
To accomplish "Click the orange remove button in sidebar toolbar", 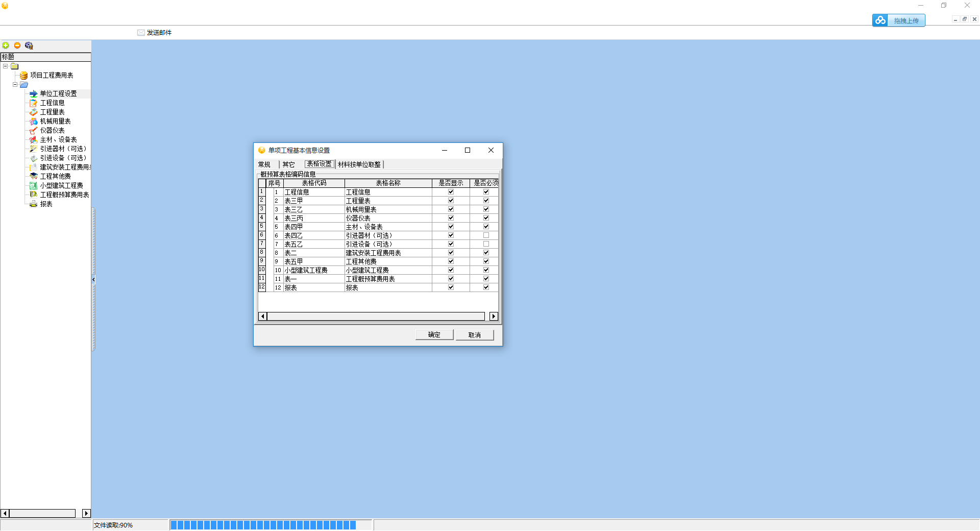I will (x=17, y=45).
